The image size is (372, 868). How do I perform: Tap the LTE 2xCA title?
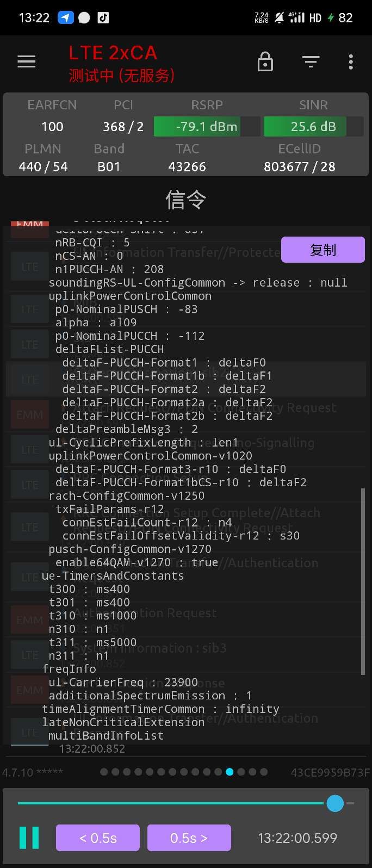point(113,53)
